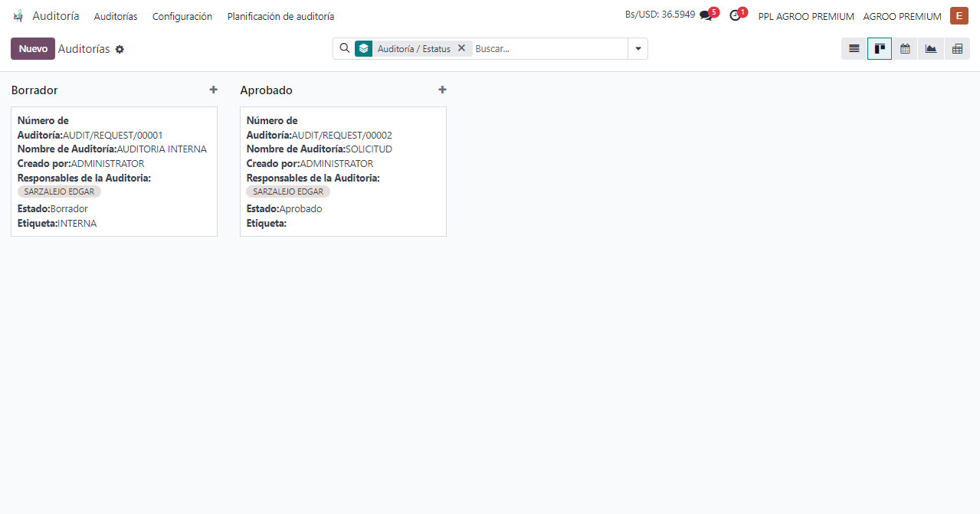980x514 pixels.
Task: Open the activities clock icon
Action: [x=736, y=16]
